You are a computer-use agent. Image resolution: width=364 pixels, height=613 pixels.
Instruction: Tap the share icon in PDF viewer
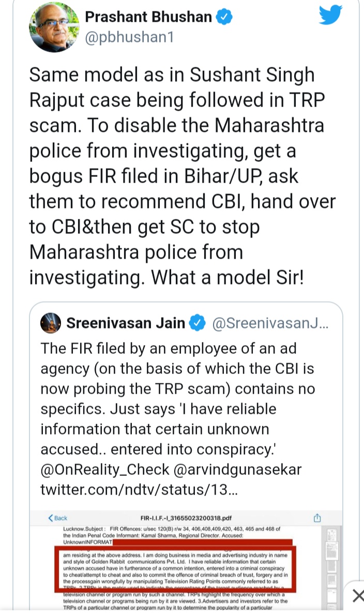tap(317, 517)
